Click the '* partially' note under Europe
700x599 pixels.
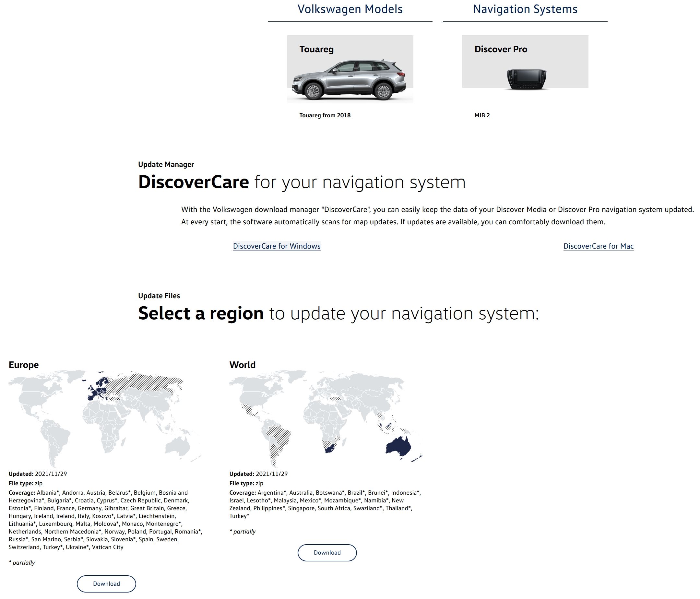tap(22, 562)
